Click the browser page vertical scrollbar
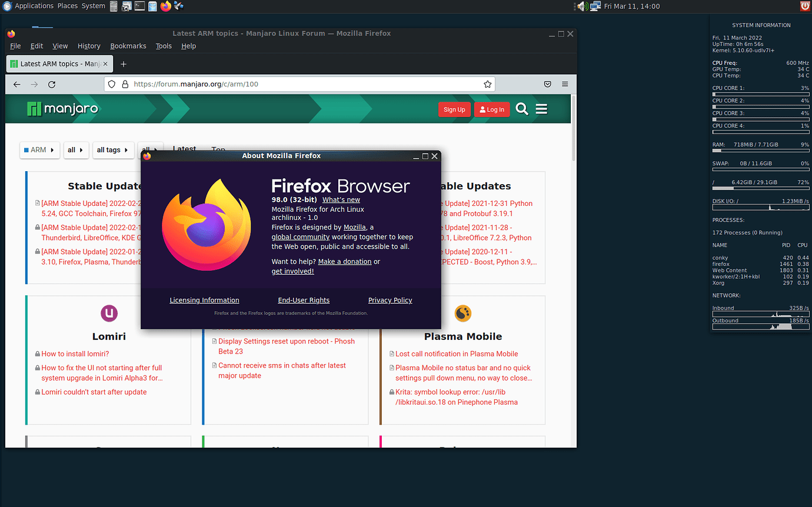Viewport: 812px width, 507px height. (574, 127)
